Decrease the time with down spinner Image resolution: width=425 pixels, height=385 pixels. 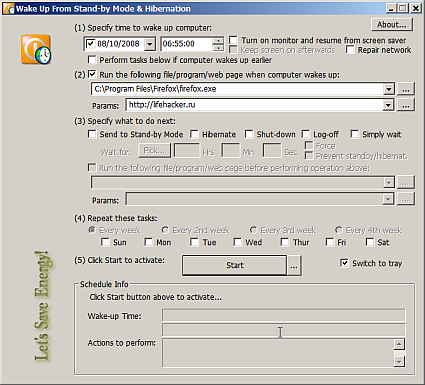coord(218,48)
